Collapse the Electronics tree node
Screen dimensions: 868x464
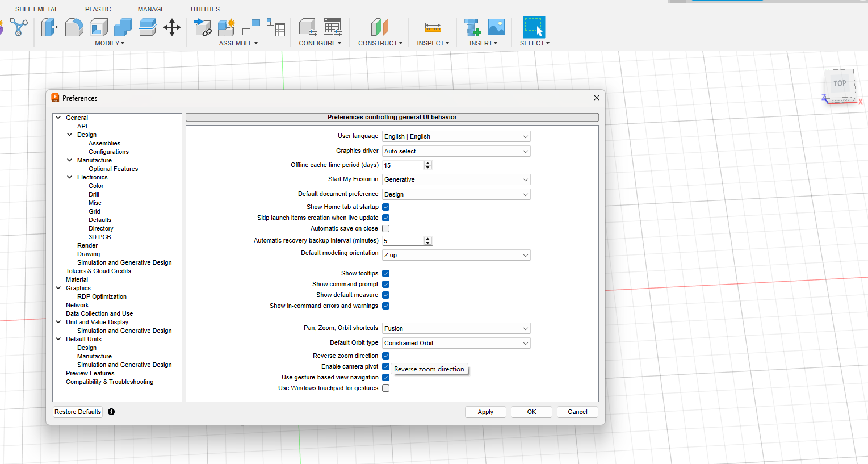point(70,177)
